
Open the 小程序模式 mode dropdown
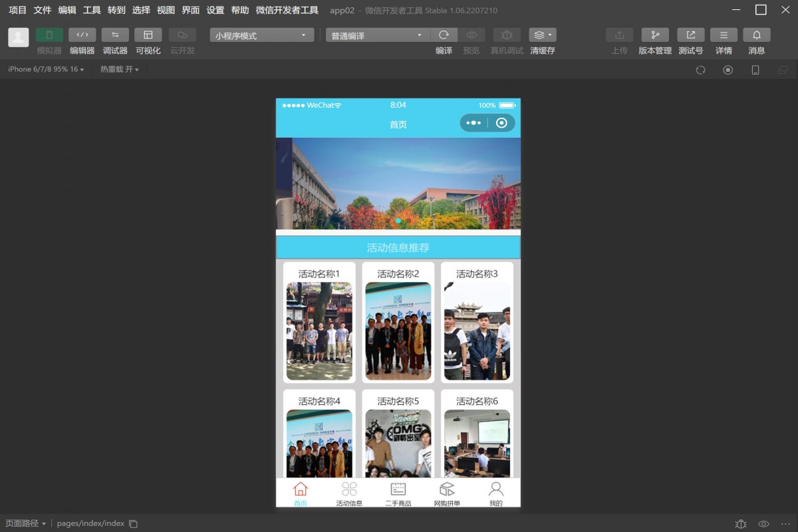tap(261, 35)
